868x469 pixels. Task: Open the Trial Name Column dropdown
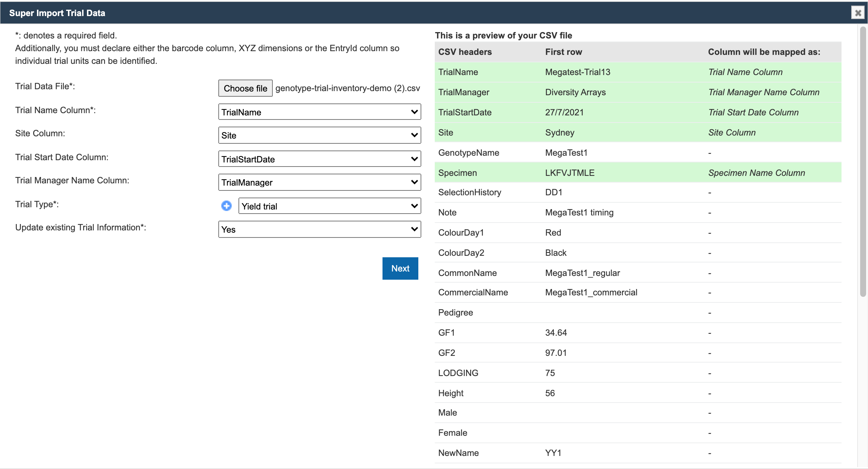(319, 112)
